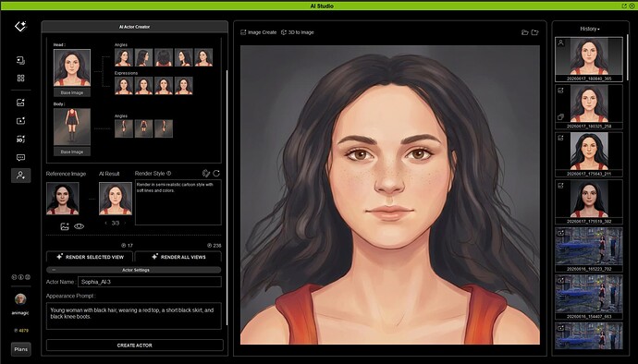
Task: Click the Head Base Image button
Action: pyautogui.click(x=72, y=92)
